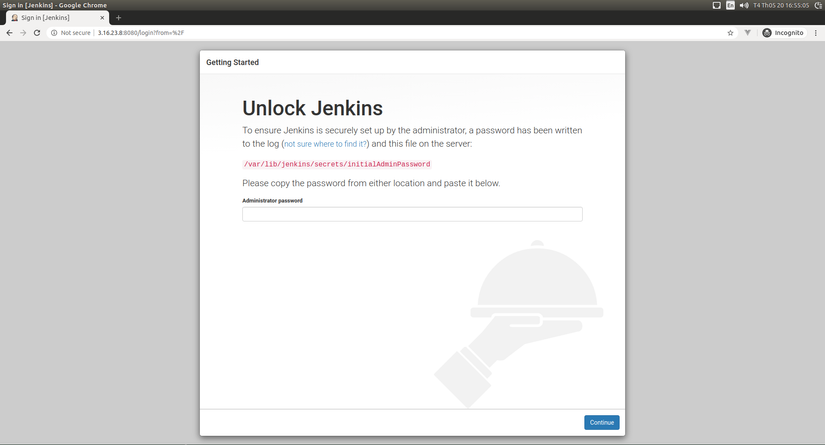Open the Chrome three-dot menu

pos(816,33)
